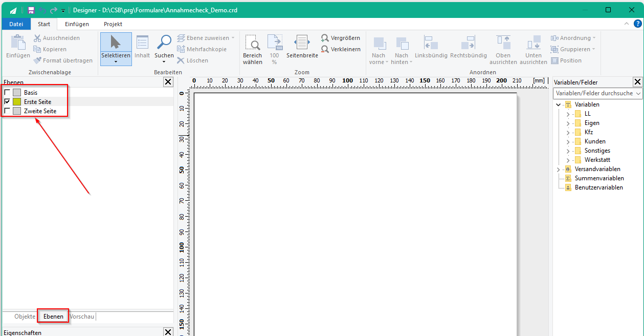Click Verkleinern zoom-out icon

click(325, 49)
